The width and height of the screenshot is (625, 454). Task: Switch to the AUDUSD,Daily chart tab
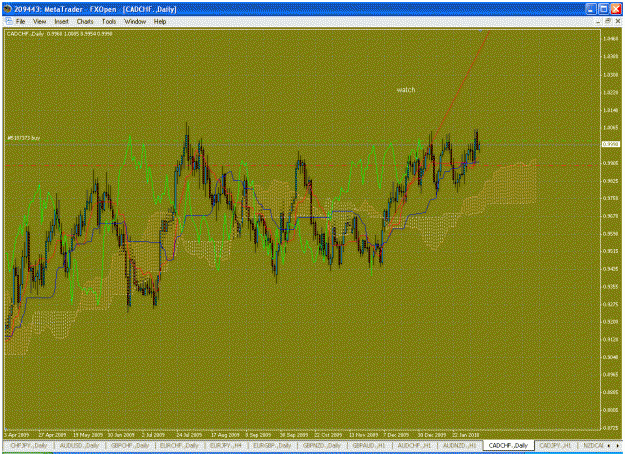tap(79, 445)
